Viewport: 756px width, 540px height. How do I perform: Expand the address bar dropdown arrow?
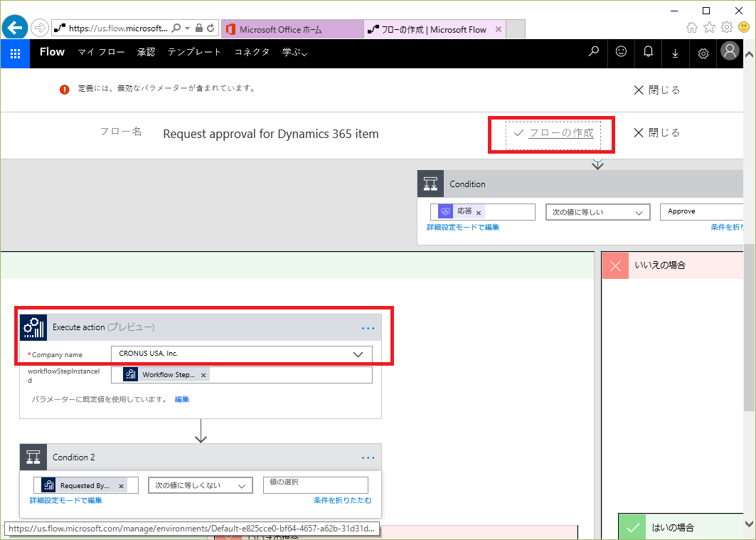coord(188,28)
